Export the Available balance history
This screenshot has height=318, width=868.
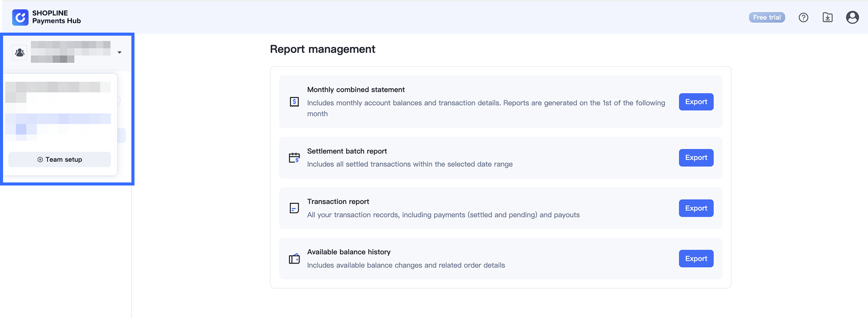click(x=696, y=258)
